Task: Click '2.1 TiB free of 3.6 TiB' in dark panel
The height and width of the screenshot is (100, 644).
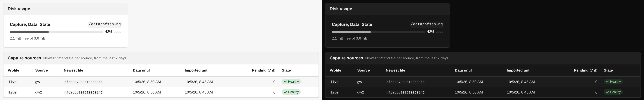Action: click(x=350, y=38)
